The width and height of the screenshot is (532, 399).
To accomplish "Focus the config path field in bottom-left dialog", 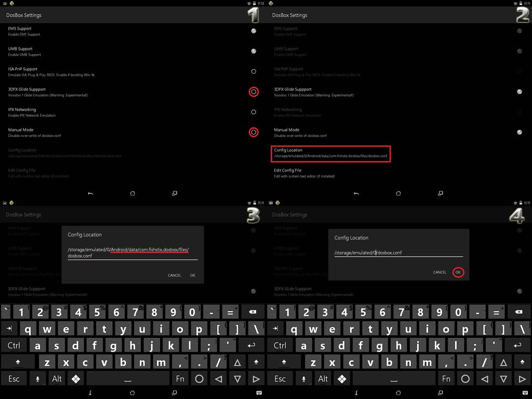I will click(132, 253).
